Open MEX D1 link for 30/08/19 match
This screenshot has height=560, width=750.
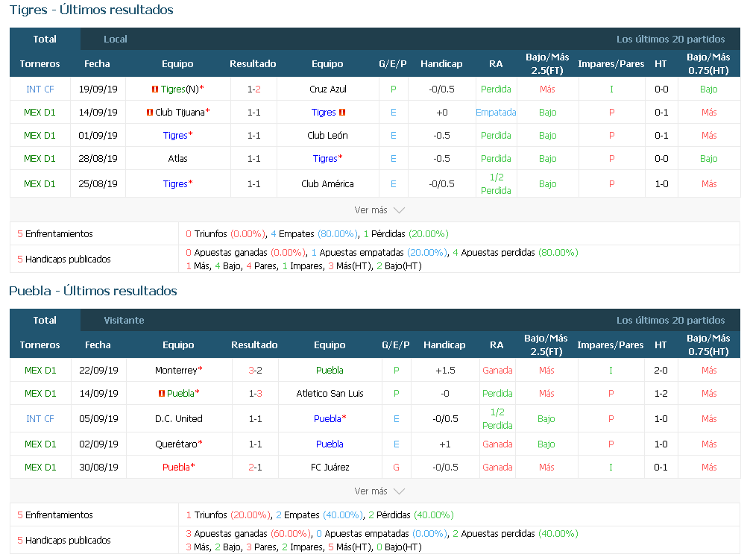pos(40,468)
